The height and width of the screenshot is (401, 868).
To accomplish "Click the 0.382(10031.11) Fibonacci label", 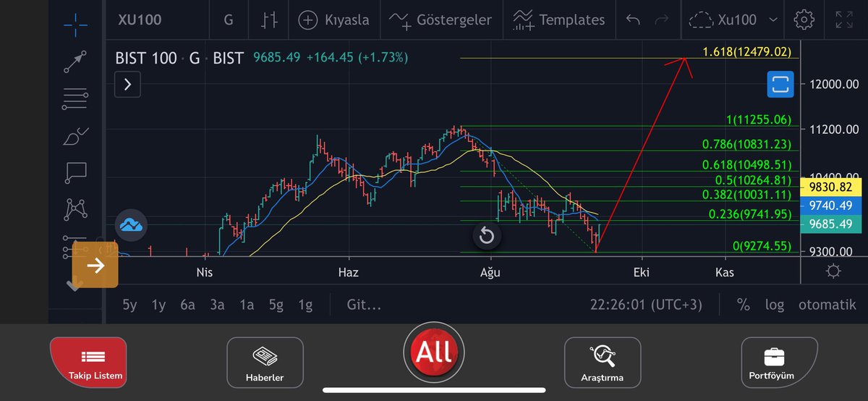I will [x=747, y=195].
